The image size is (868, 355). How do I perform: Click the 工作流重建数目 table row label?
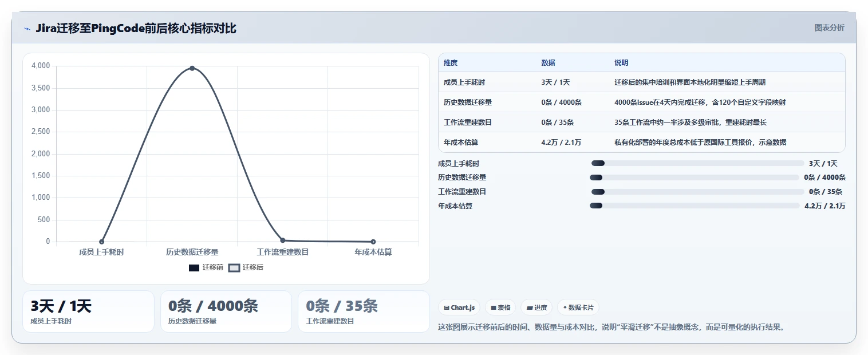(468, 123)
